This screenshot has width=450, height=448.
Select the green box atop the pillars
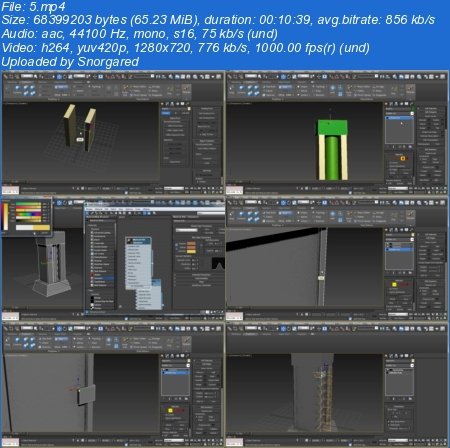pyautogui.click(x=332, y=127)
